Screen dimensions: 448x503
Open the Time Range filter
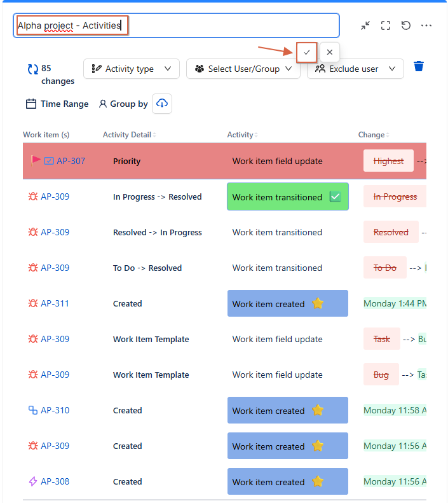(57, 104)
